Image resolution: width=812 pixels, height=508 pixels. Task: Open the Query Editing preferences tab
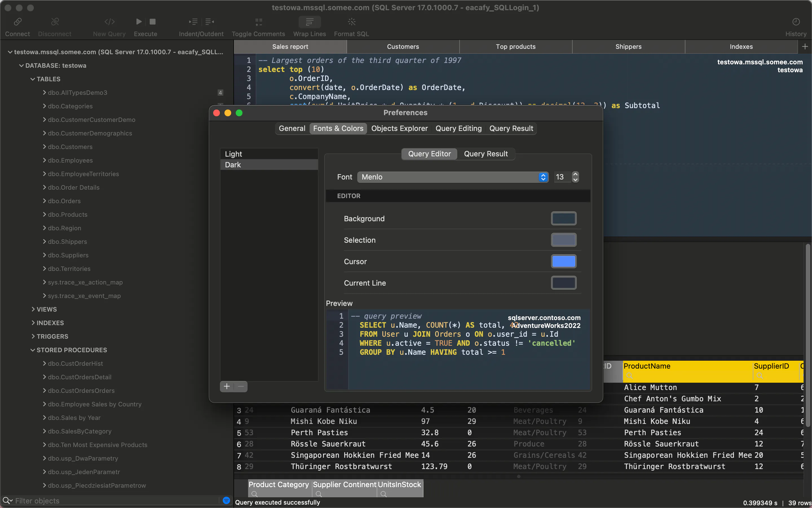coord(458,128)
